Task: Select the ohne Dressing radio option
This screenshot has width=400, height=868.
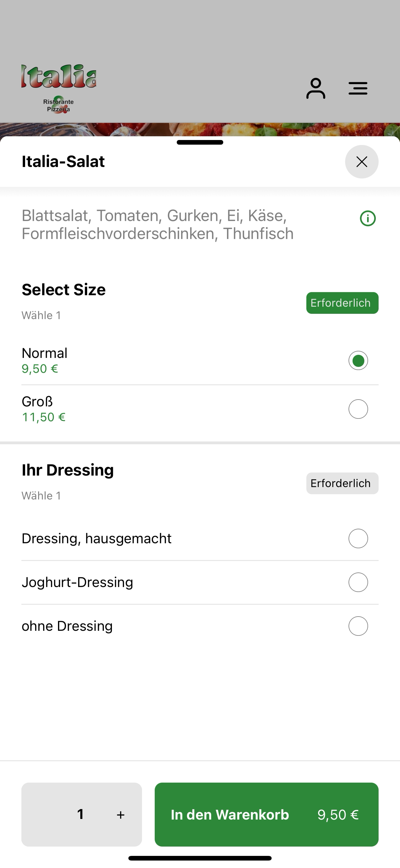Action: pos(358,626)
